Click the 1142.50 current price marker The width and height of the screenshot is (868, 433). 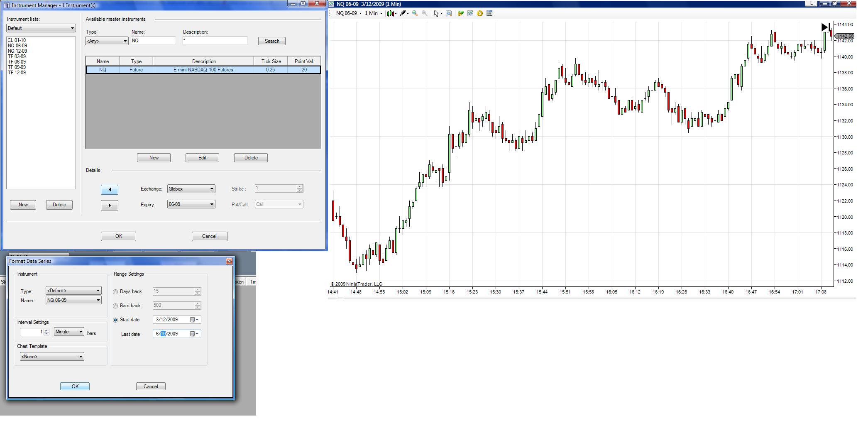click(x=844, y=36)
